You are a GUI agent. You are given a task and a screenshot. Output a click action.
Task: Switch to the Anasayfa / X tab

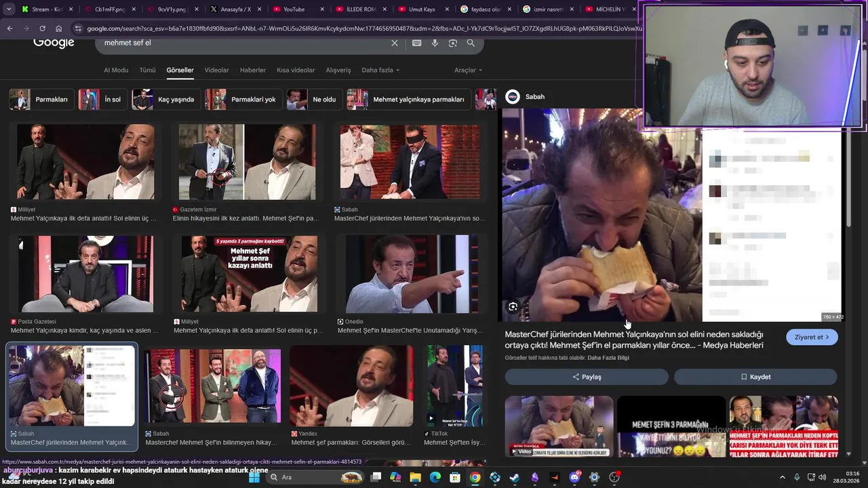(x=234, y=9)
